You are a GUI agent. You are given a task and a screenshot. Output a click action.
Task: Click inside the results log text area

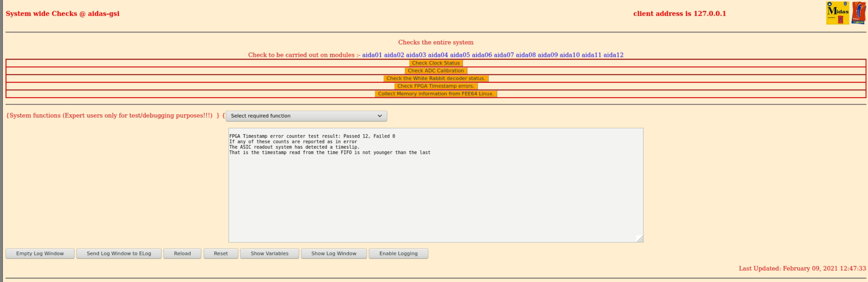click(x=435, y=195)
